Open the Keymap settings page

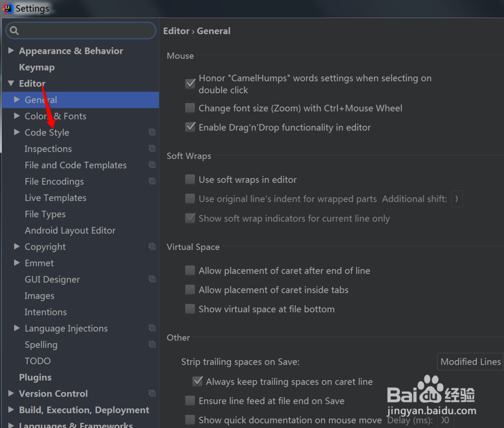pyautogui.click(x=37, y=67)
